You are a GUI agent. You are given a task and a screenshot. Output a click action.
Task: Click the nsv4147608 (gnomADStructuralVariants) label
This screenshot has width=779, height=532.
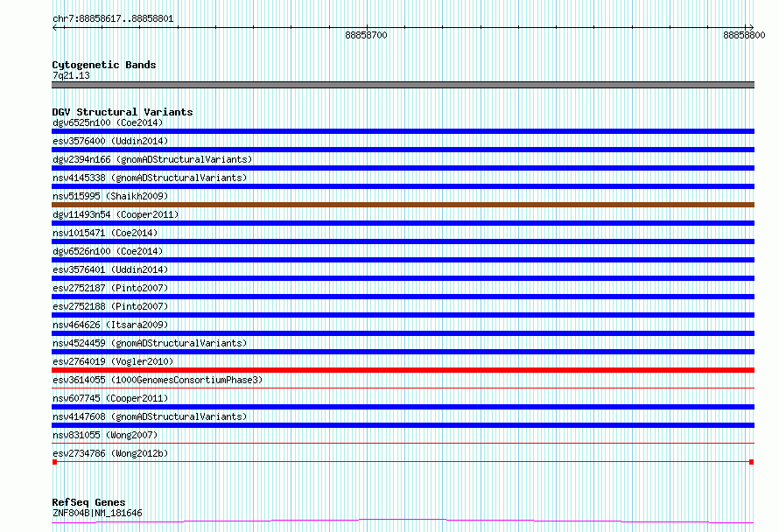150,416
